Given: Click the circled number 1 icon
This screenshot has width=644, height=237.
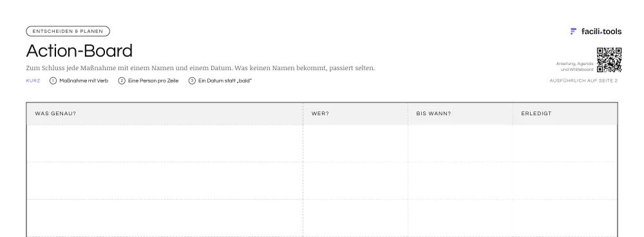Looking at the screenshot, I should (53, 81).
